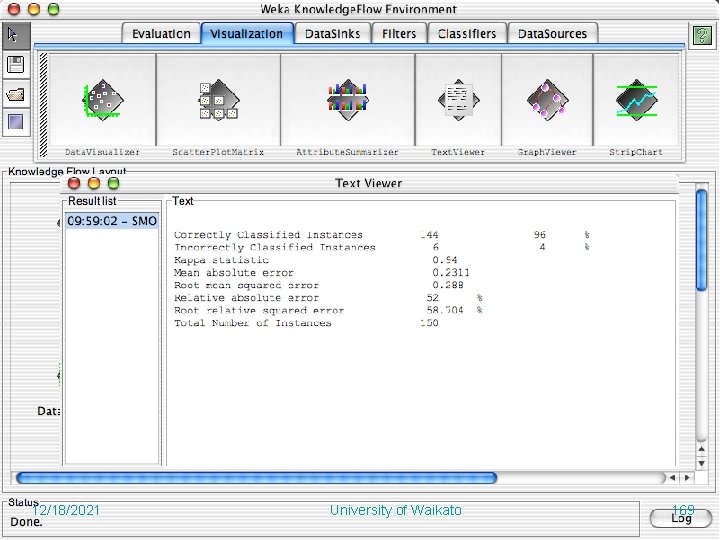
Task: Minimize the main Weka window with the yellow button
Action: [x=34, y=8]
